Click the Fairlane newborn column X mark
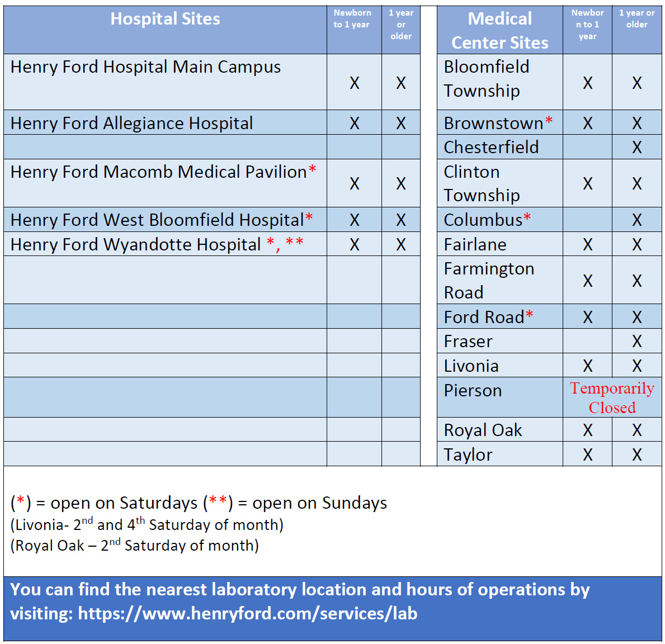Screen dimensions: 665x644 point(587,244)
